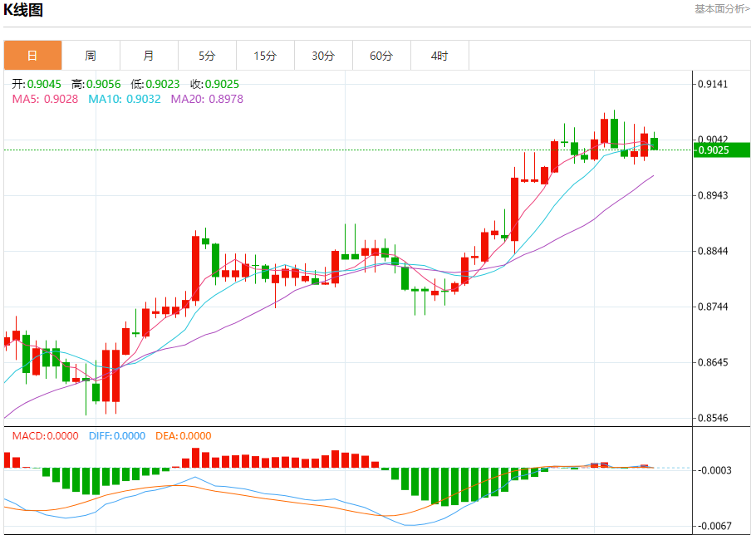Viewport: 756px width, 535px height.
Task: Open the 15分 timeframe tab
Action: pyautogui.click(x=265, y=56)
